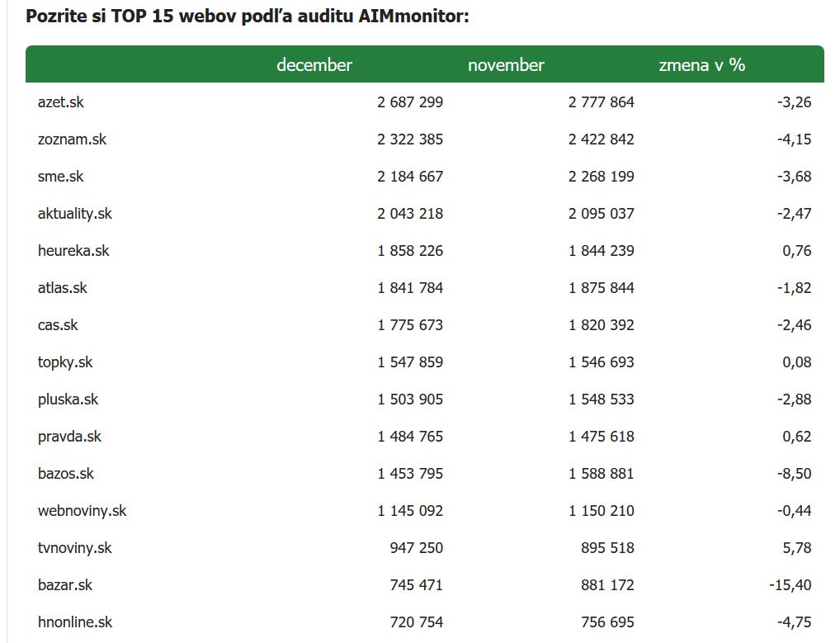Click the zmena v % column header
The height and width of the screenshot is (643, 840).
pos(701,65)
